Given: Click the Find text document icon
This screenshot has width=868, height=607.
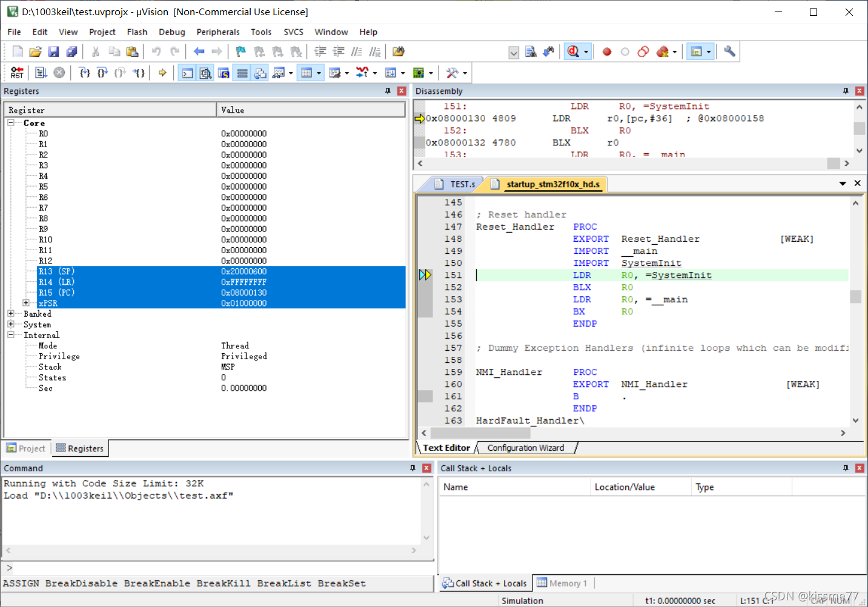Looking at the screenshot, I should point(531,52).
